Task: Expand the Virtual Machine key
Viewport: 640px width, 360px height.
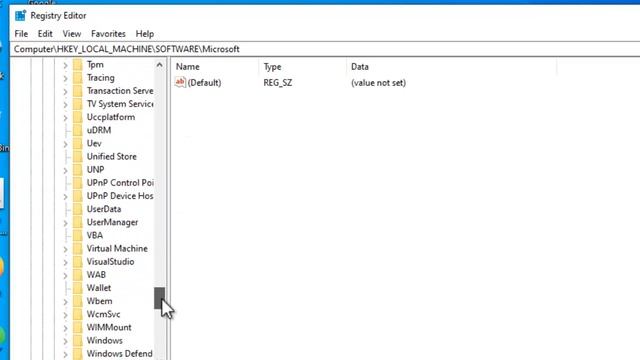Action: point(65,249)
